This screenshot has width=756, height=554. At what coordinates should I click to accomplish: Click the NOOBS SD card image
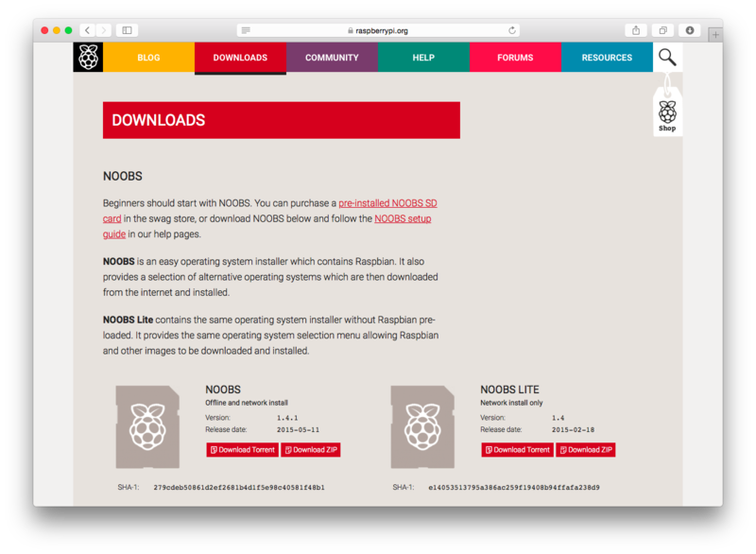pyautogui.click(x=147, y=426)
